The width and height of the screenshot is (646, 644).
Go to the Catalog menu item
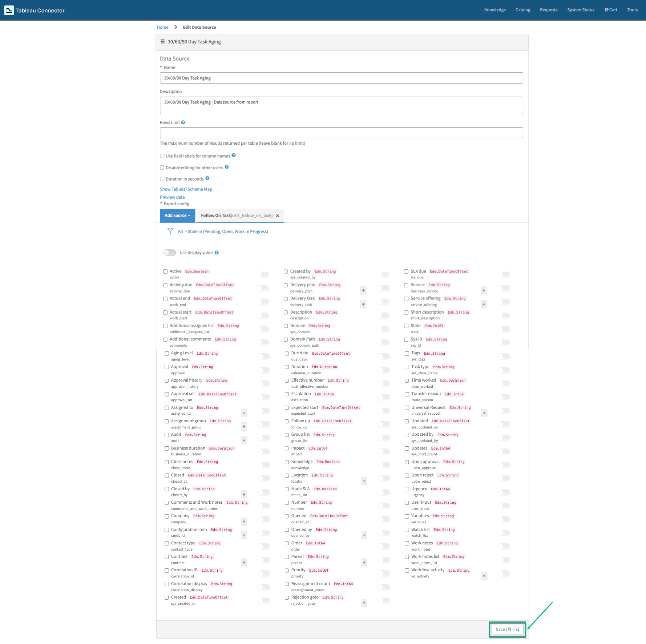click(x=523, y=10)
